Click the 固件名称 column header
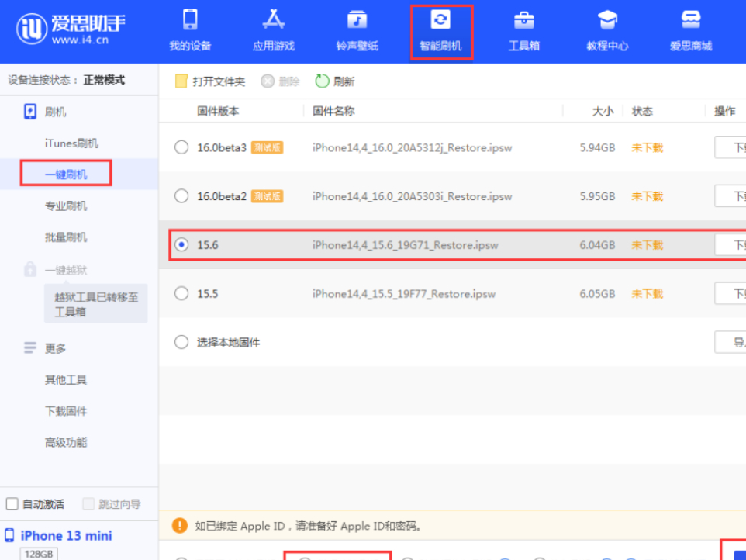 coord(333,112)
